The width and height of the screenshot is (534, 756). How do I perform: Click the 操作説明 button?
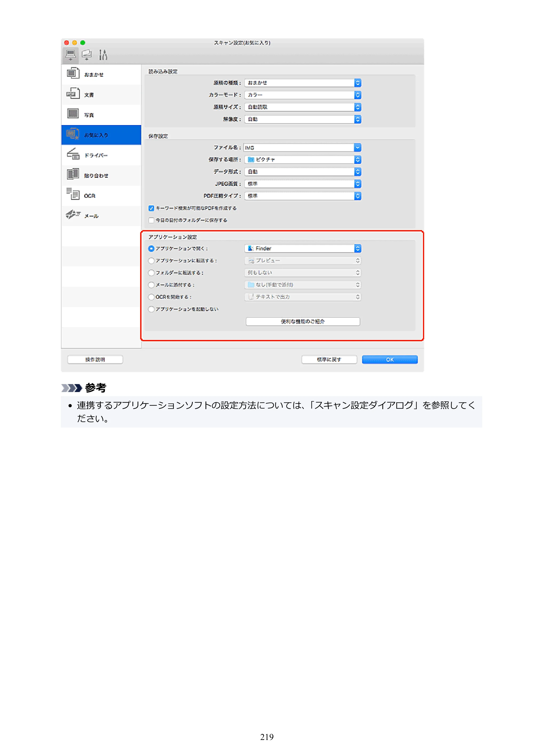pyautogui.click(x=95, y=360)
